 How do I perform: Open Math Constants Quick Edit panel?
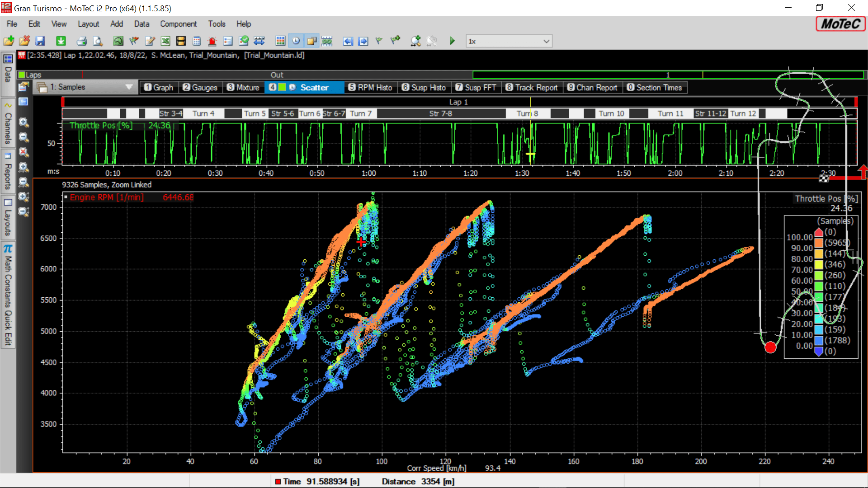pyautogui.click(x=8, y=296)
